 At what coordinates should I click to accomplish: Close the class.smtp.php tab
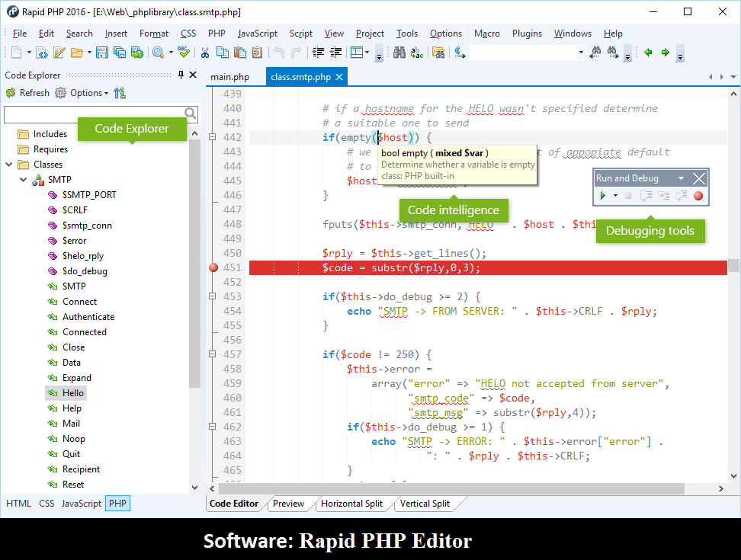click(339, 77)
